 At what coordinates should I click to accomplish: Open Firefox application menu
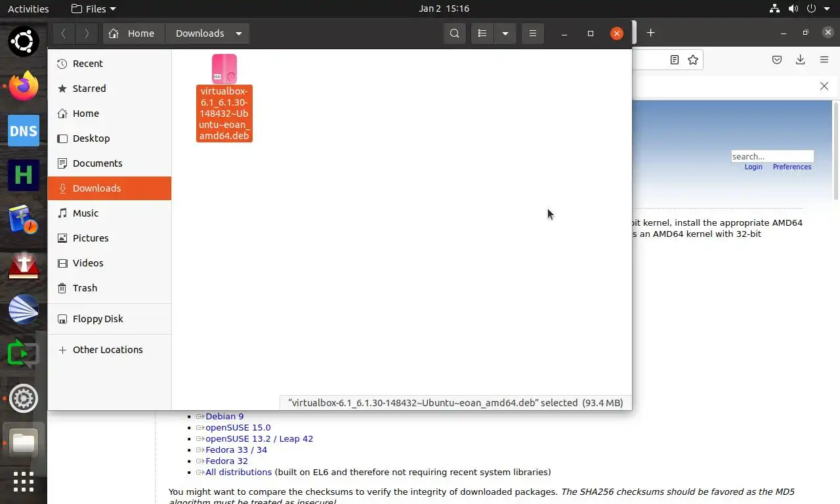pyautogui.click(x=824, y=60)
